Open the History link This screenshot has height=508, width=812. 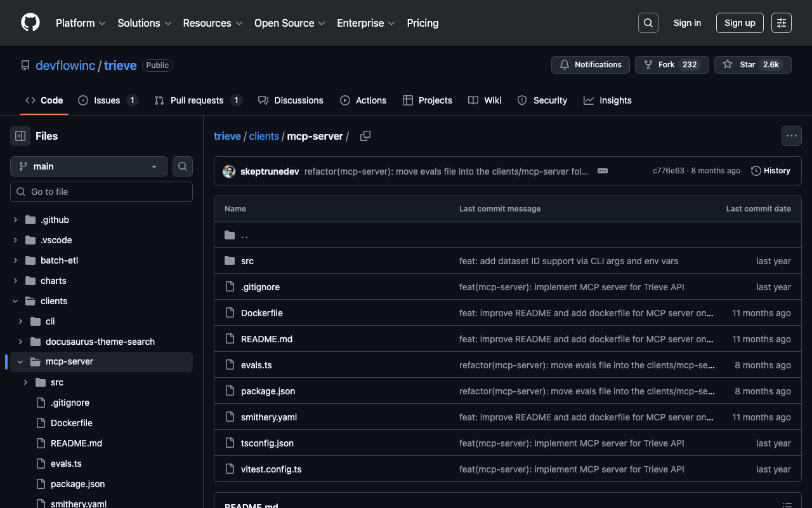click(x=771, y=171)
